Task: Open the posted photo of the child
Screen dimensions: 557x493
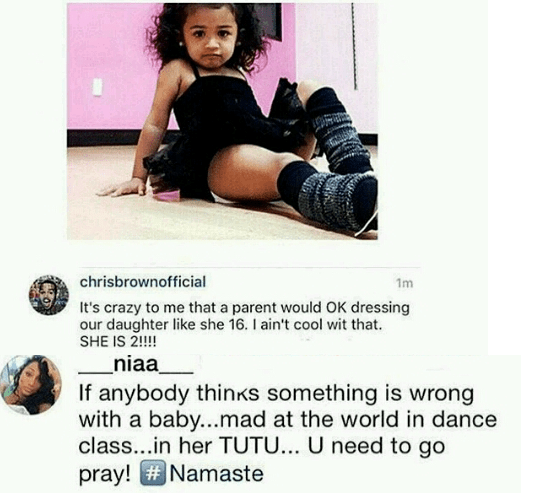Action: point(222,121)
